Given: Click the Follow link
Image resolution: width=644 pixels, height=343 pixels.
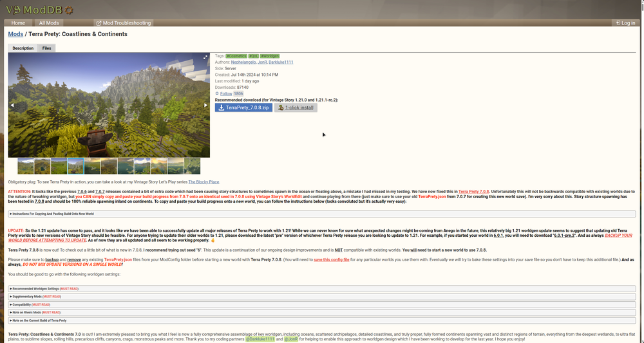Looking at the screenshot, I should (x=226, y=93).
